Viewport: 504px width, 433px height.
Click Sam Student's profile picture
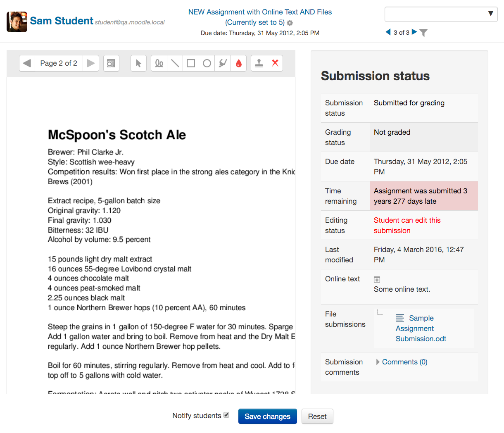click(17, 22)
